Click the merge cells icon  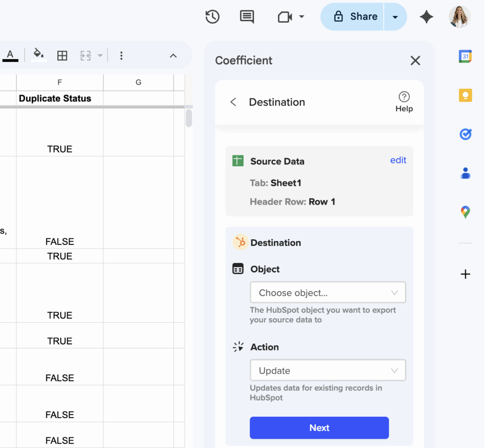pyautogui.click(x=86, y=56)
